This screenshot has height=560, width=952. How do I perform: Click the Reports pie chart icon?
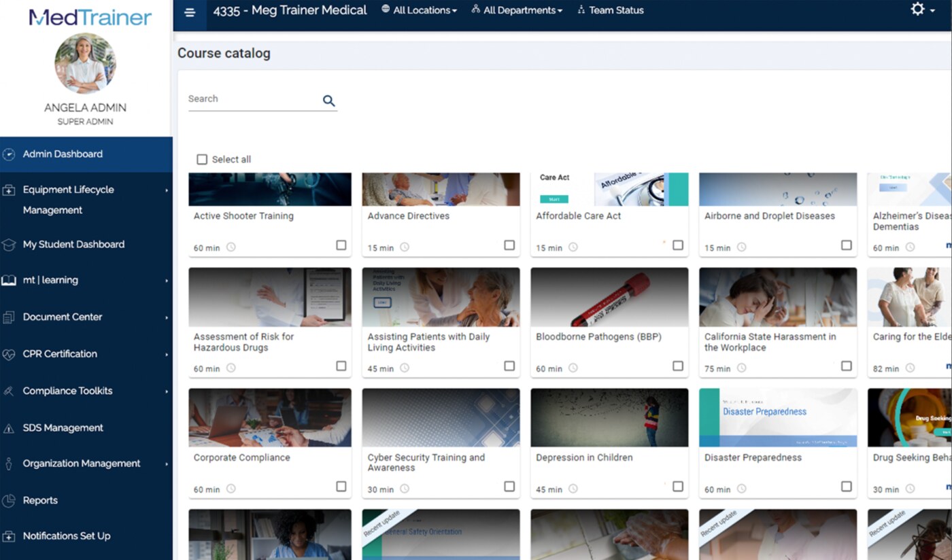point(9,501)
